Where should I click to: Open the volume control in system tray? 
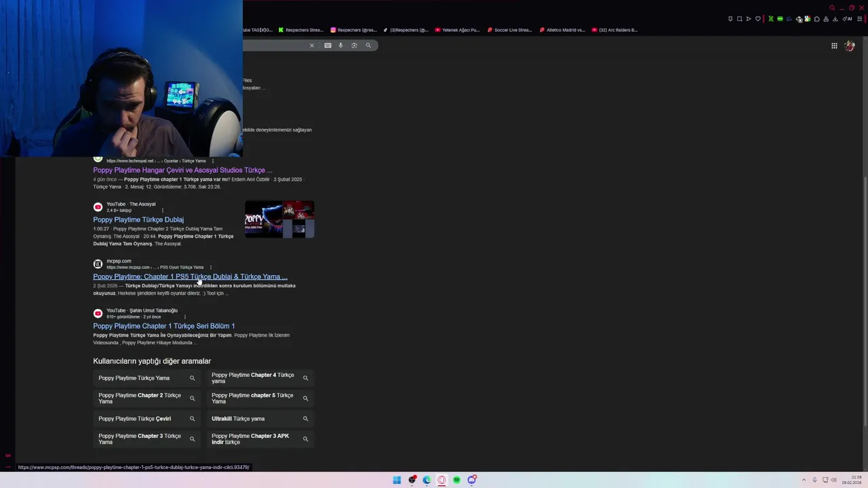(x=833, y=480)
